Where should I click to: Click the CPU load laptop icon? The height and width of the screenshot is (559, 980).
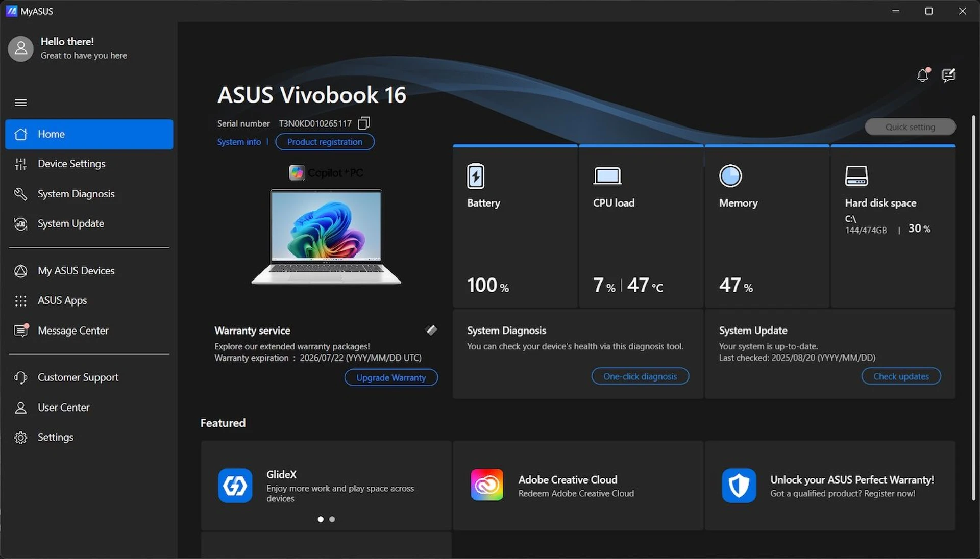pyautogui.click(x=607, y=176)
